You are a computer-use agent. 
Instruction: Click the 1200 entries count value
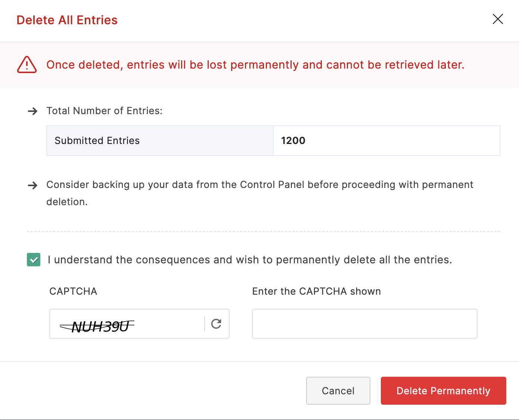pyautogui.click(x=293, y=141)
